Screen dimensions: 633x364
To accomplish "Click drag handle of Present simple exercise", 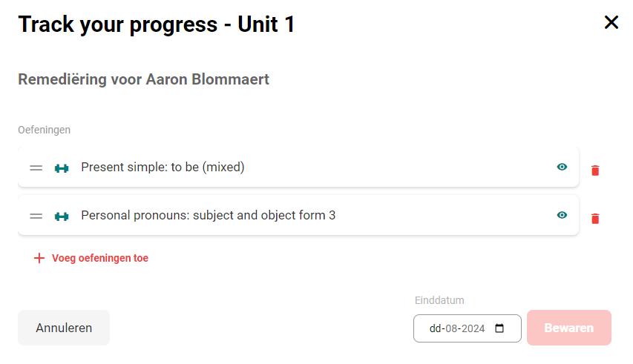I will click(x=36, y=168).
